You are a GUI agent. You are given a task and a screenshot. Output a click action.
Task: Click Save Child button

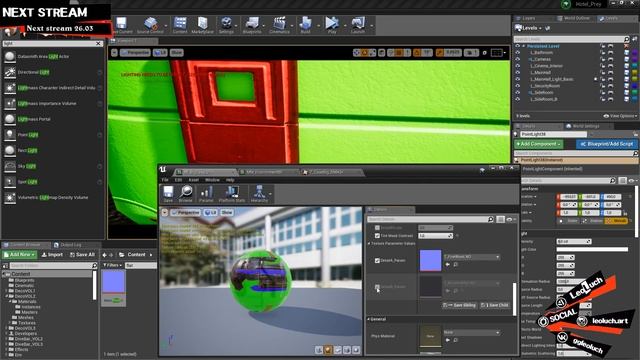coord(494,305)
